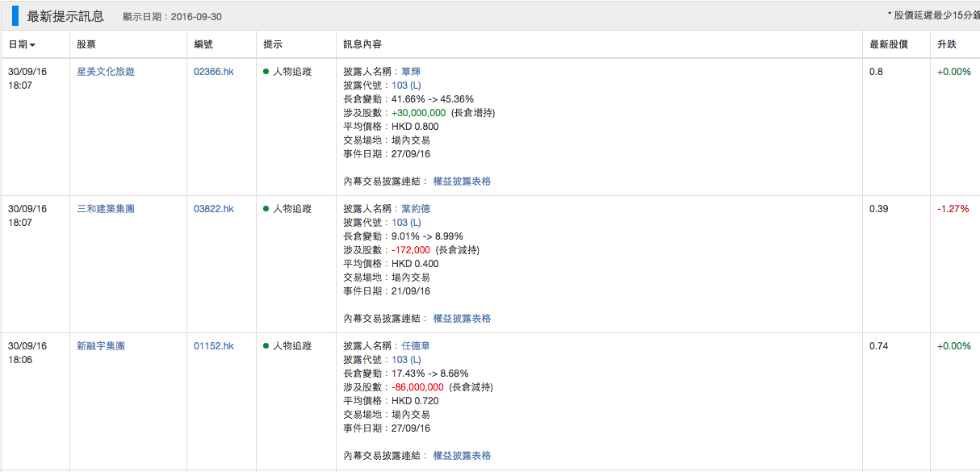Open the 星美文化旅遊 stock link
Viewport: 980px width, 472px height.
106,72
